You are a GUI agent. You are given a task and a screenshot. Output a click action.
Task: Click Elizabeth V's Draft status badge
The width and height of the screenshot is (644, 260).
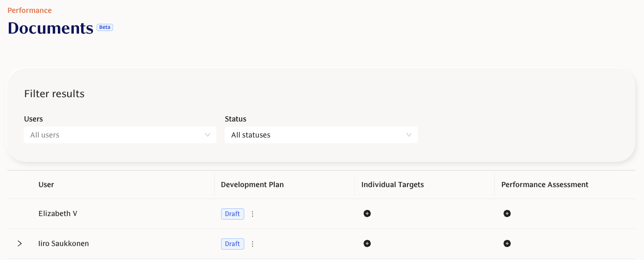click(x=232, y=214)
